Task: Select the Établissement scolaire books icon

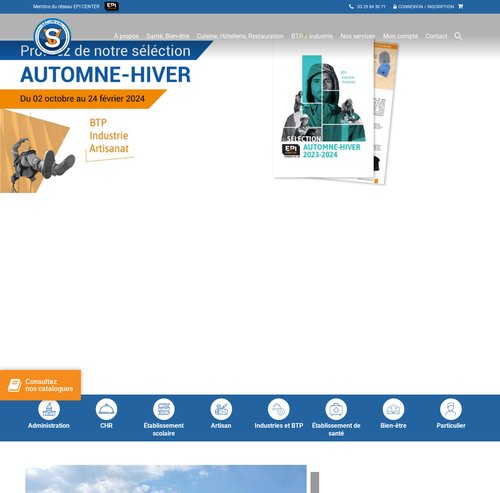Action: (164, 409)
